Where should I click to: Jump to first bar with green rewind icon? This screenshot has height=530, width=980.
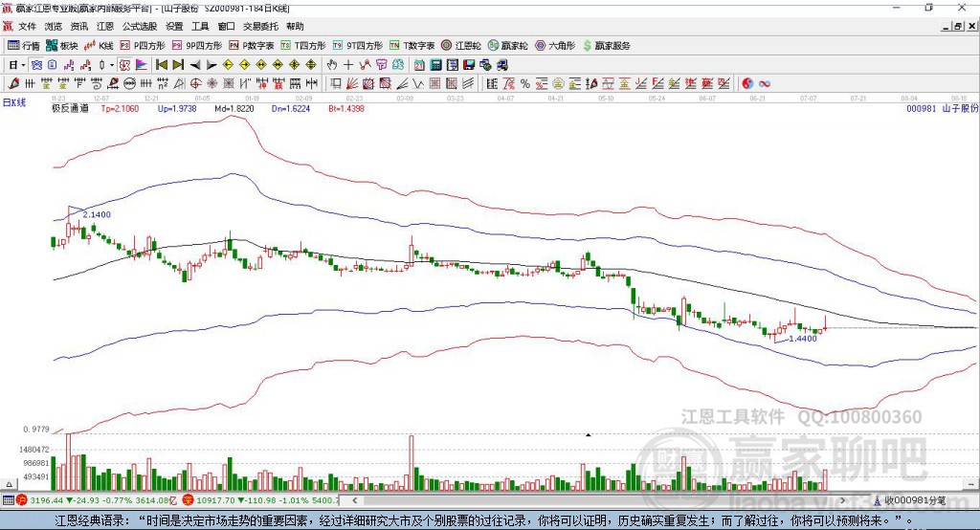click(x=161, y=65)
